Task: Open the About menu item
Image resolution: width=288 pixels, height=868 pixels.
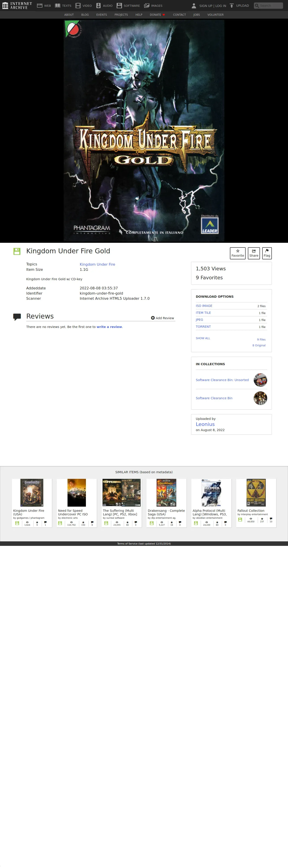Action: 69,15
